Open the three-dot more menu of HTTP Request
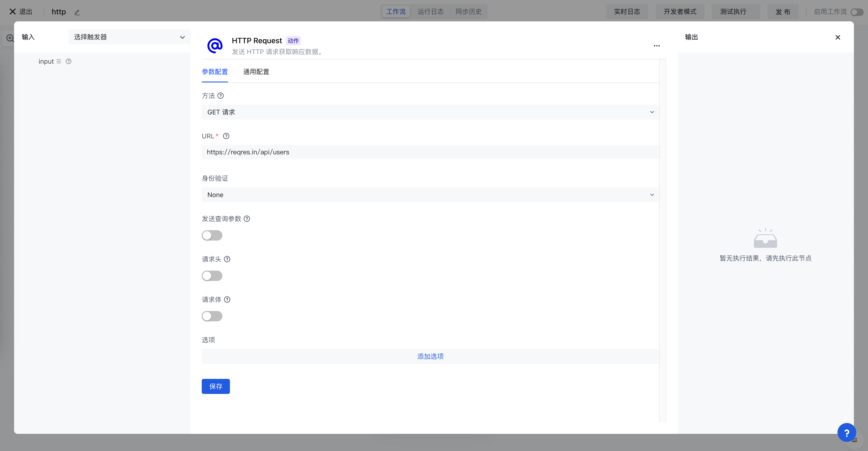 click(x=656, y=46)
